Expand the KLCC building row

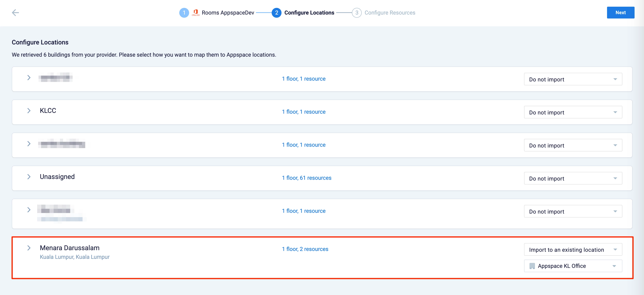[29, 111]
